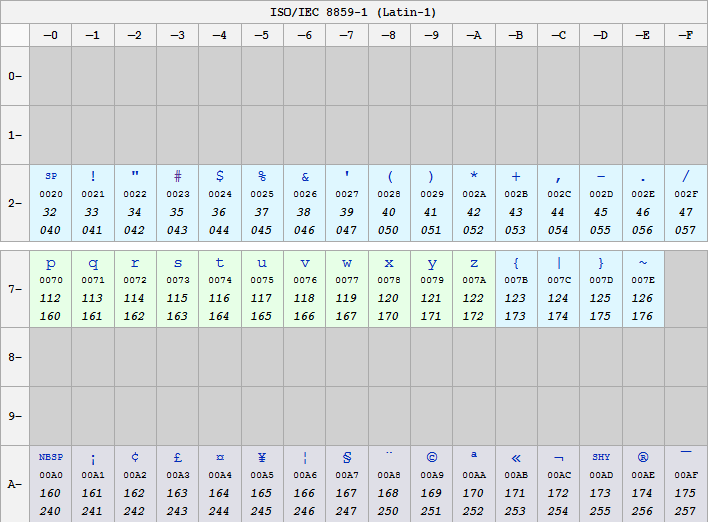The height and width of the screenshot is (522, 708).
Task: Click the SP space character link
Action: click(x=51, y=176)
